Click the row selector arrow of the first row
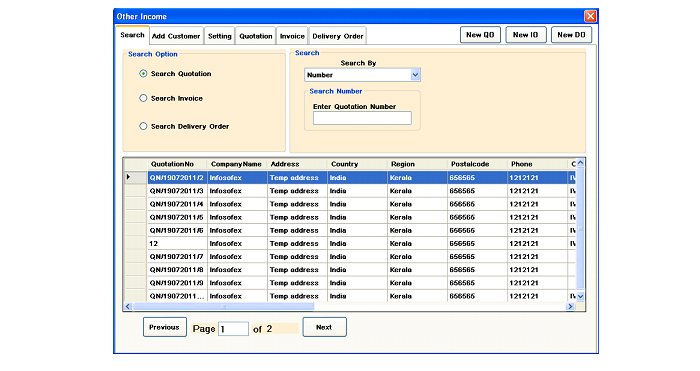 pos(135,177)
